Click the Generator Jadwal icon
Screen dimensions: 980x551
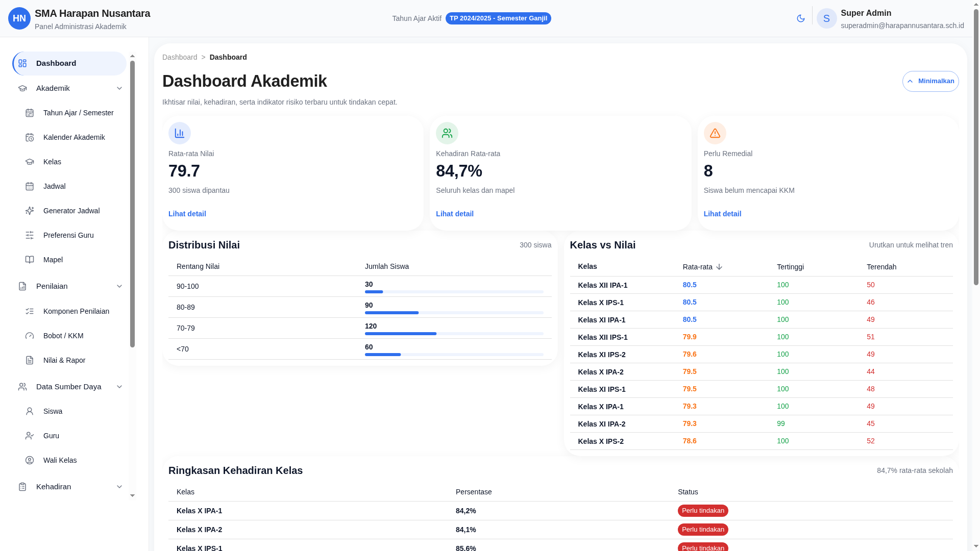tap(30, 211)
